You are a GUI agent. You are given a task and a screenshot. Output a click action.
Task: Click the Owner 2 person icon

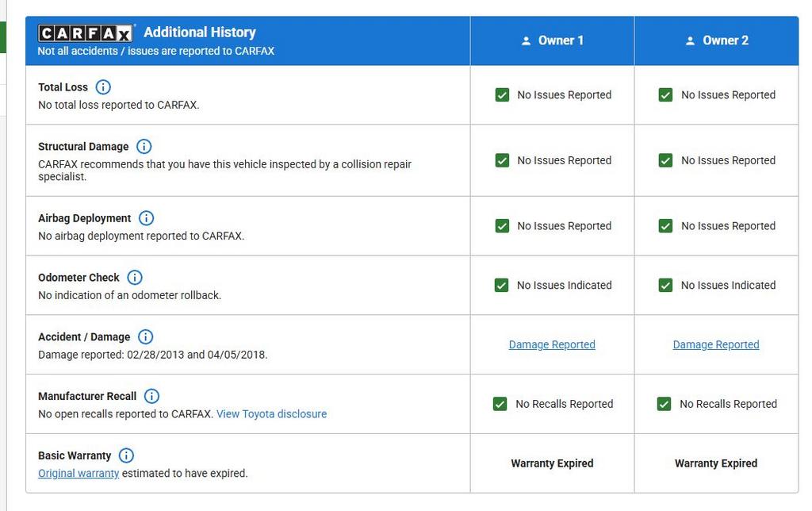690,41
